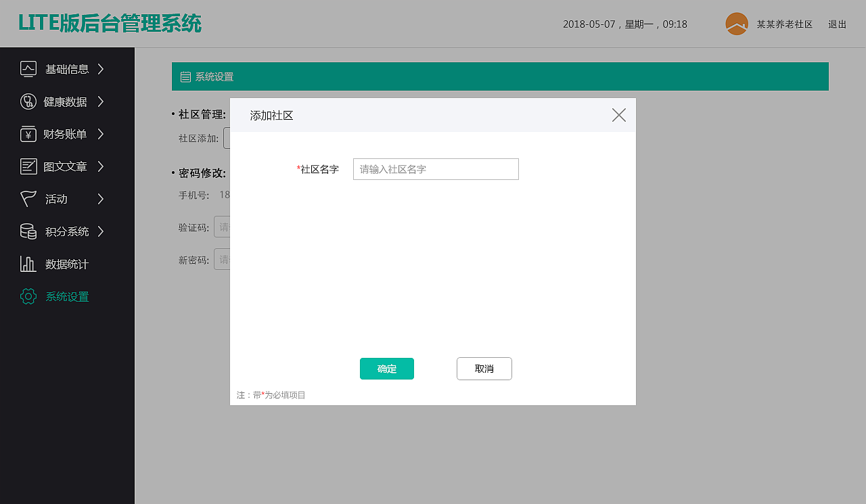Screen dimensions: 866x504
Task: Click the 健康数据 health icon
Action: (27, 101)
